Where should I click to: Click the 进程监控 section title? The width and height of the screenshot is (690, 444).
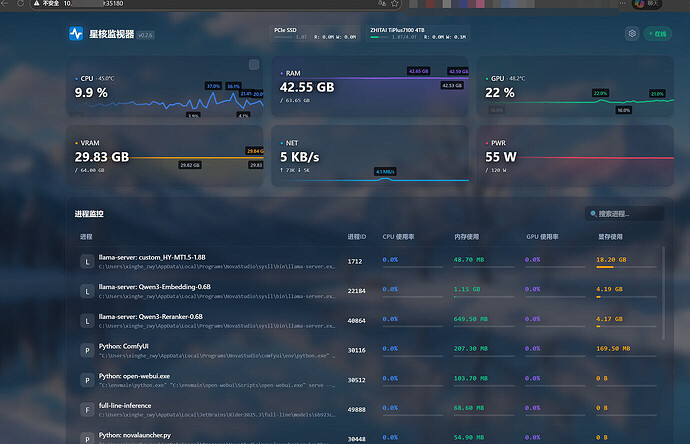pos(89,214)
